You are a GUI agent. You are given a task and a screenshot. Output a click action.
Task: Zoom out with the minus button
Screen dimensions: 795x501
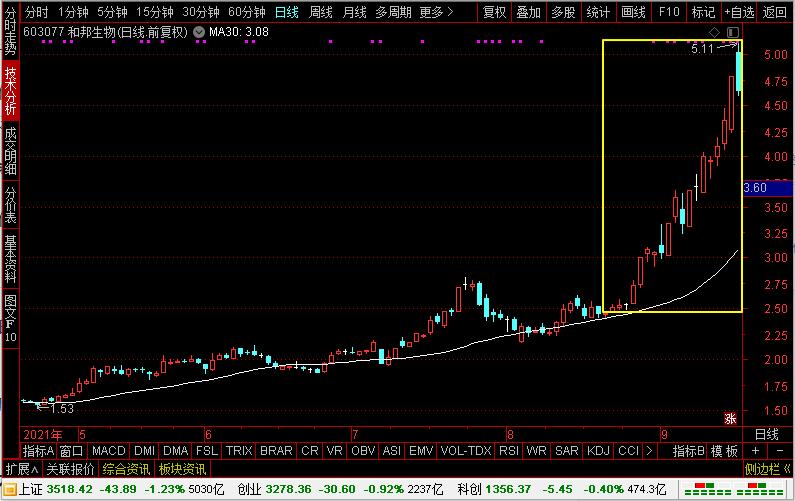pos(780,451)
